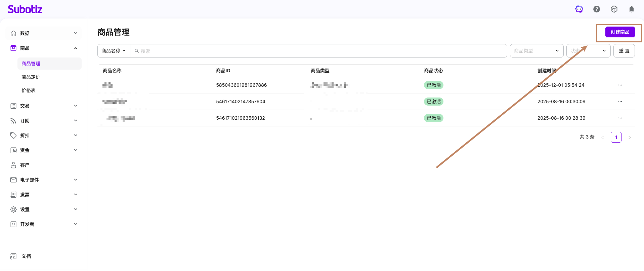Click the cube package icon in header
Screen dimensions: 644x271
pos(614,9)
